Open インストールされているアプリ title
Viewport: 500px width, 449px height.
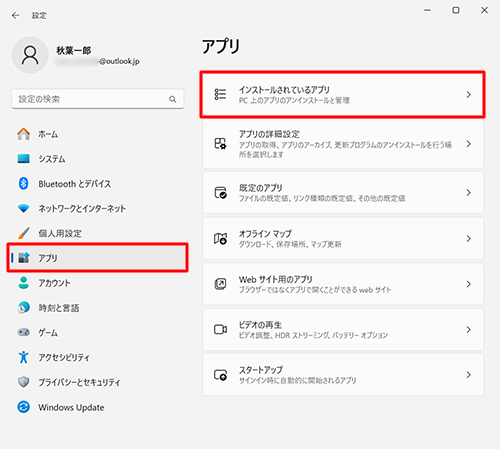point(284,90)
